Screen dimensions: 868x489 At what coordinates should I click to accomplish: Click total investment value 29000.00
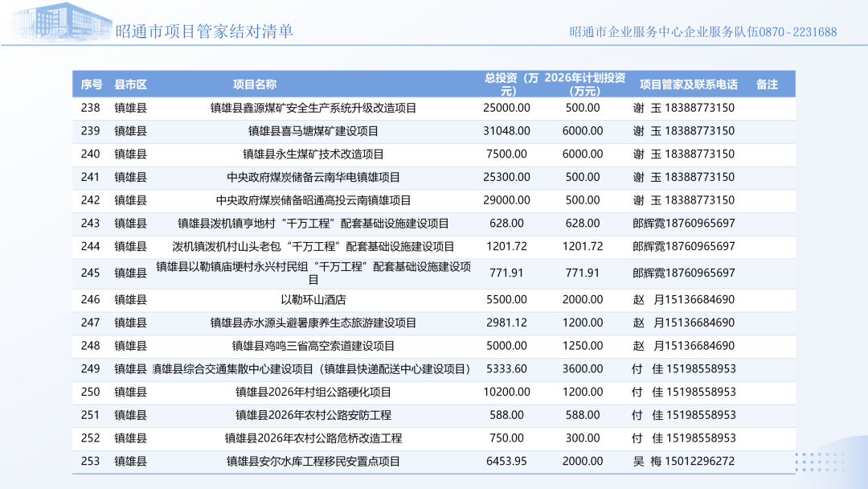pyautogui.click(x=506, y=200)
